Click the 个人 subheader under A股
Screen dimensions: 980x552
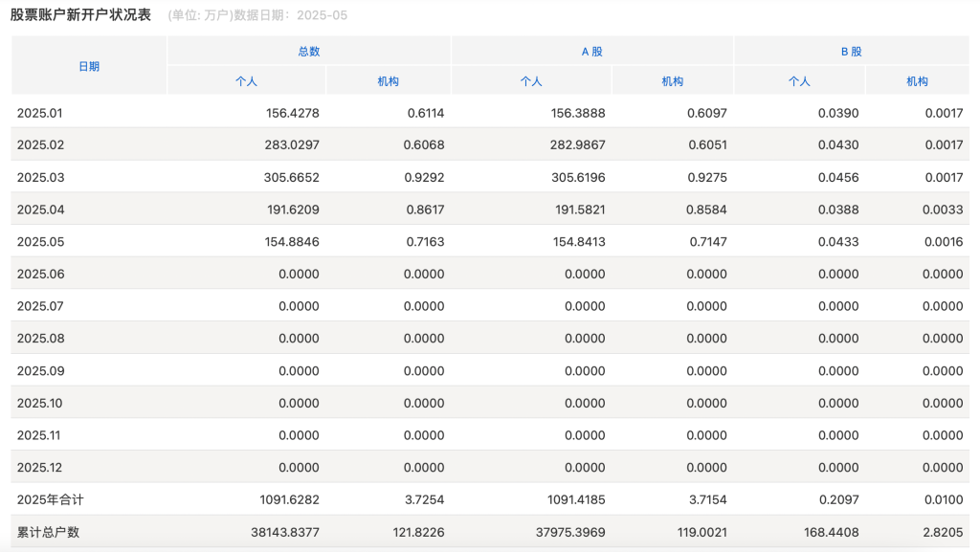click(x=531, y=81)
